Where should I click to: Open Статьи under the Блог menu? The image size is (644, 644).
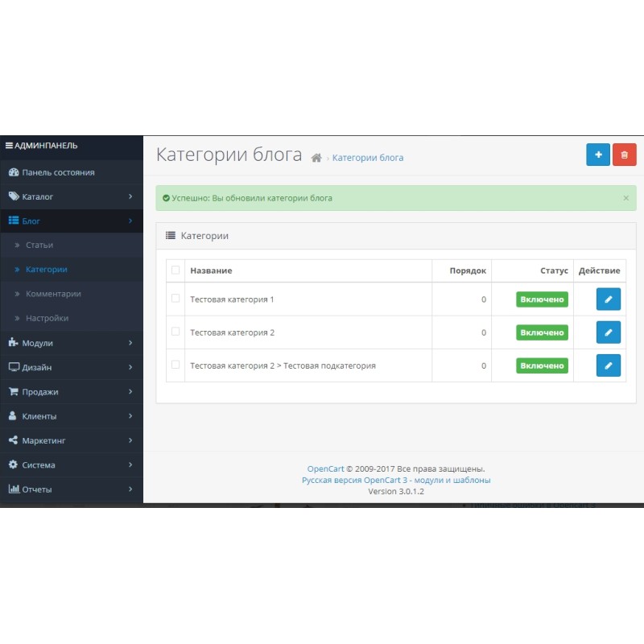[x=39, y=245]
